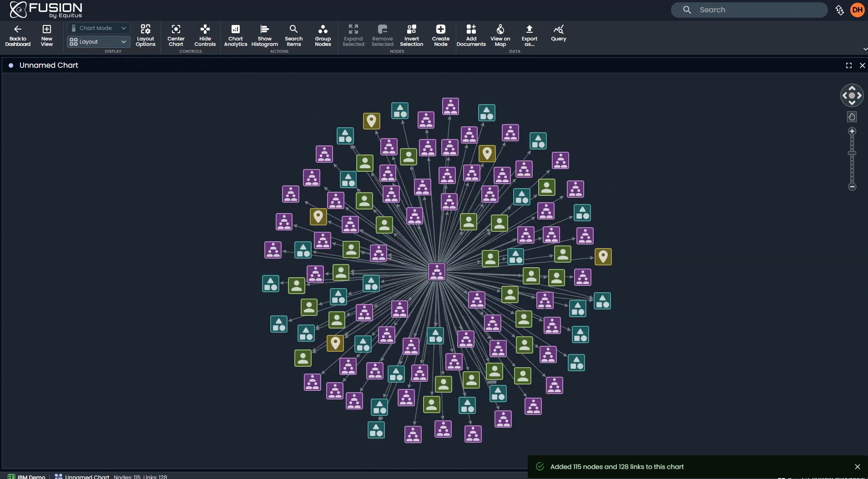Open Layout Options
Viewport: 868px width, 479px height.
coord(145,35)
